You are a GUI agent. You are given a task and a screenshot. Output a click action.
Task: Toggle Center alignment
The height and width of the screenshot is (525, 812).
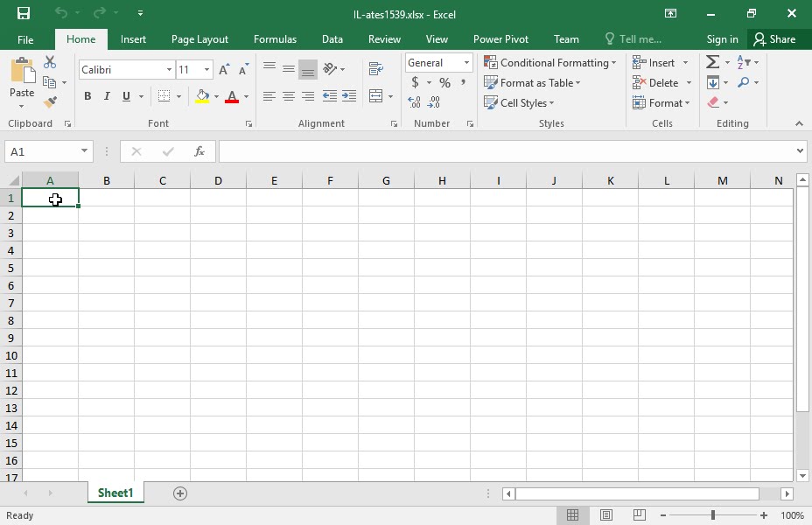pyautogui.click(x=289, y=95)
